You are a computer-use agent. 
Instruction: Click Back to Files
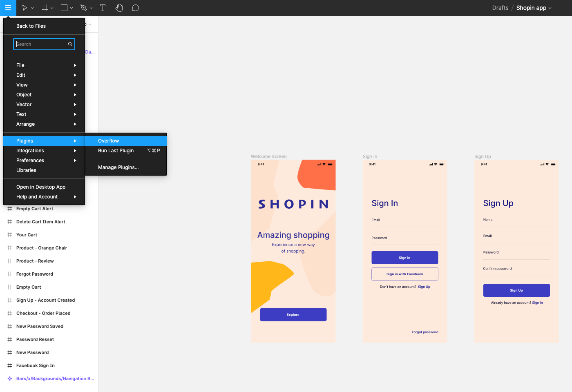pyautogui.click(x=31, y=26)
